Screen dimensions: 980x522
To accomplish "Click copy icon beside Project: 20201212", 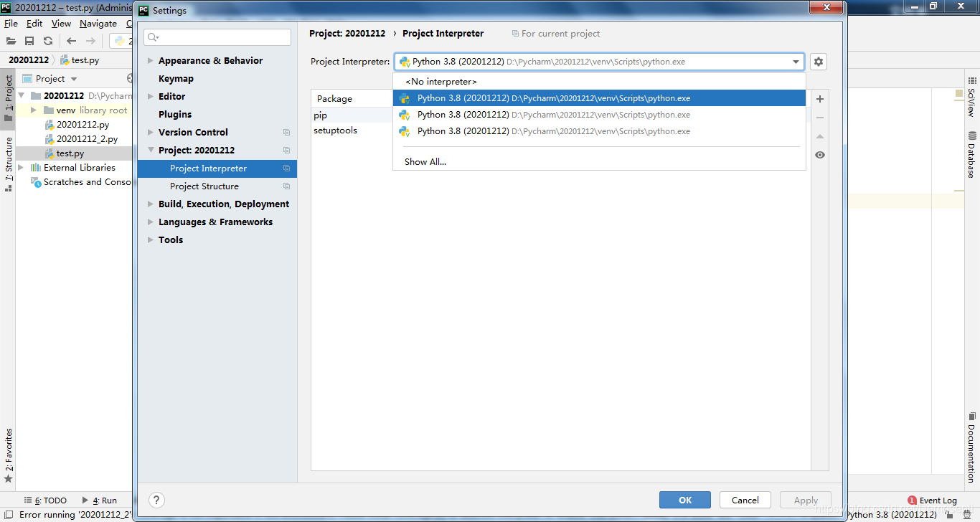I will coord(286,151).
